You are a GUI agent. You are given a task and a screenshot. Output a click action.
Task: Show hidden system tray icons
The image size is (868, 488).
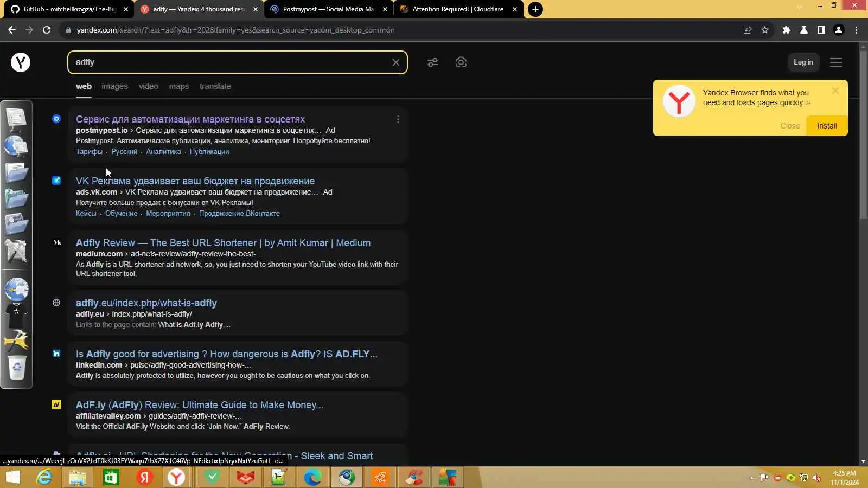pos(751,478)
